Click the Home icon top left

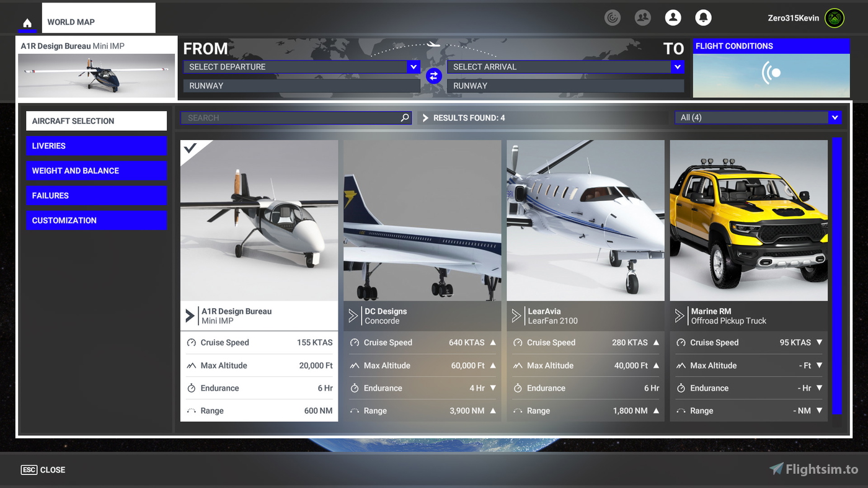click(x=27, y=22)
